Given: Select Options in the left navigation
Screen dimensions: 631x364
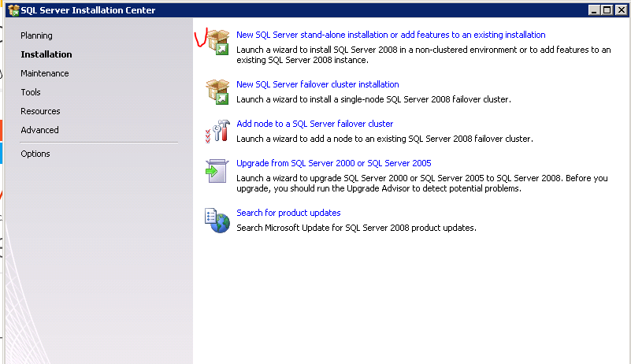Looking at the screenshot, I should click(x=35, y=154).
